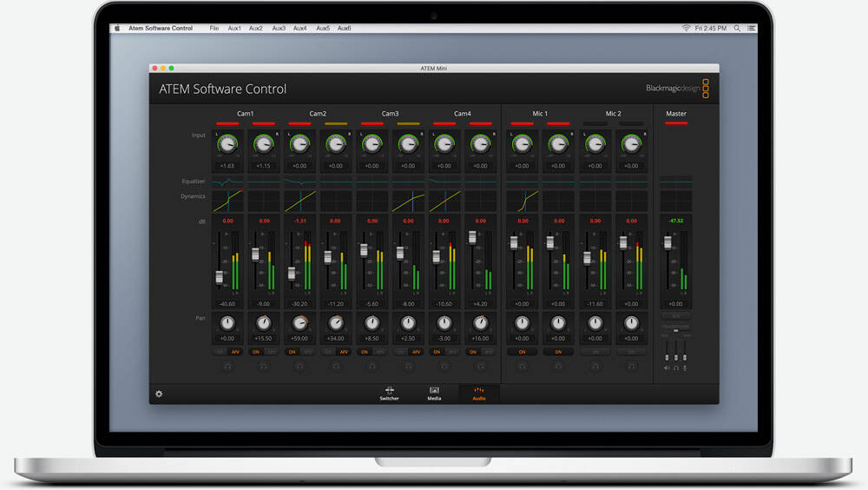Viewport: 868px width, 490px height.
Task: Solo Cam3 right channel with headphone icon
Action: [408, 366]
